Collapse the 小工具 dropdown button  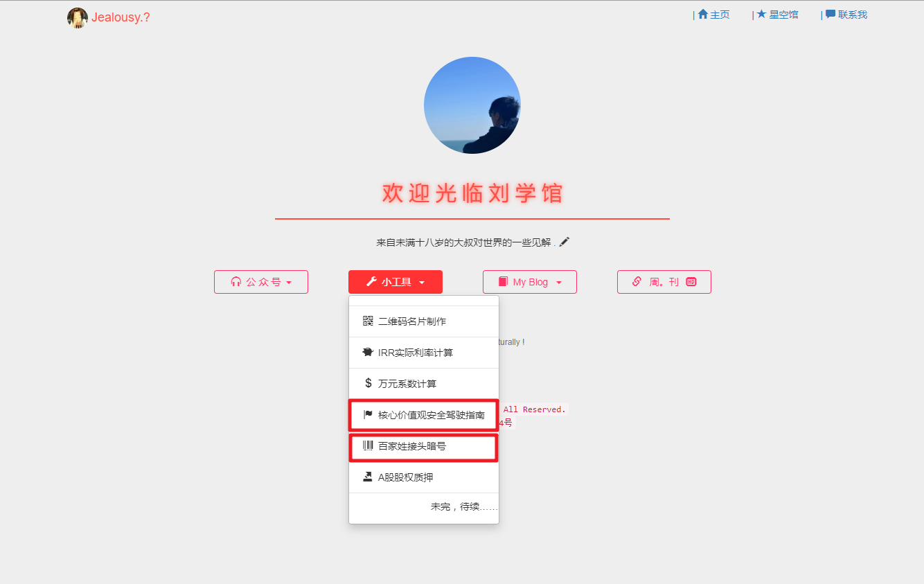[x=396, y=282]
